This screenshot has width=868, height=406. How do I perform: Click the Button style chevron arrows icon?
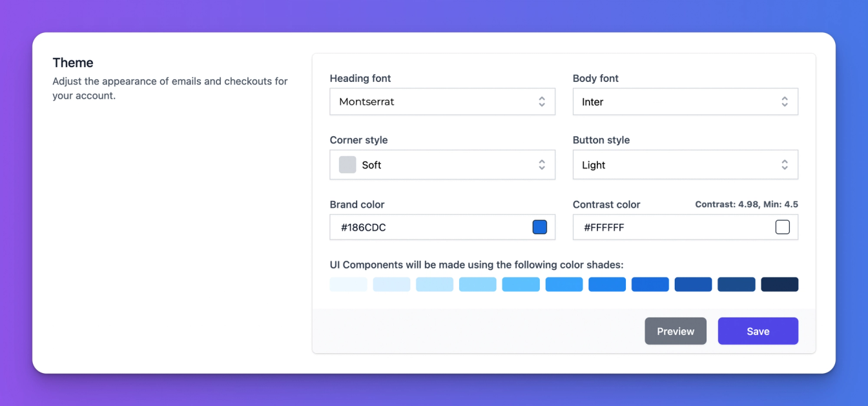coord(785,165)
